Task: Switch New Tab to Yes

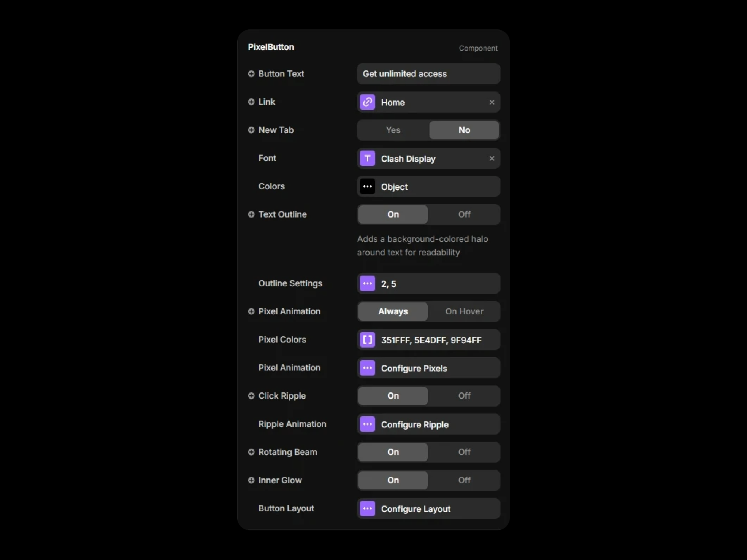Action: (x=393, y=130)
